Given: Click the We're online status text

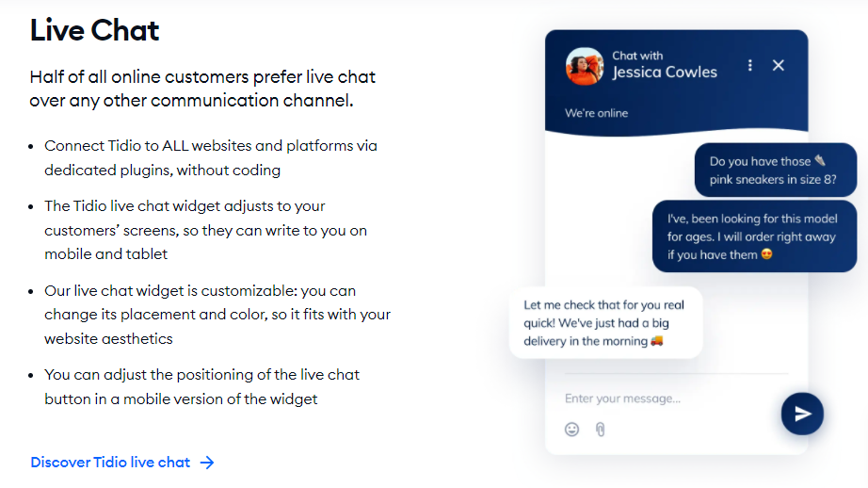Looking at the screenshot, I should [x=596, y=113].
